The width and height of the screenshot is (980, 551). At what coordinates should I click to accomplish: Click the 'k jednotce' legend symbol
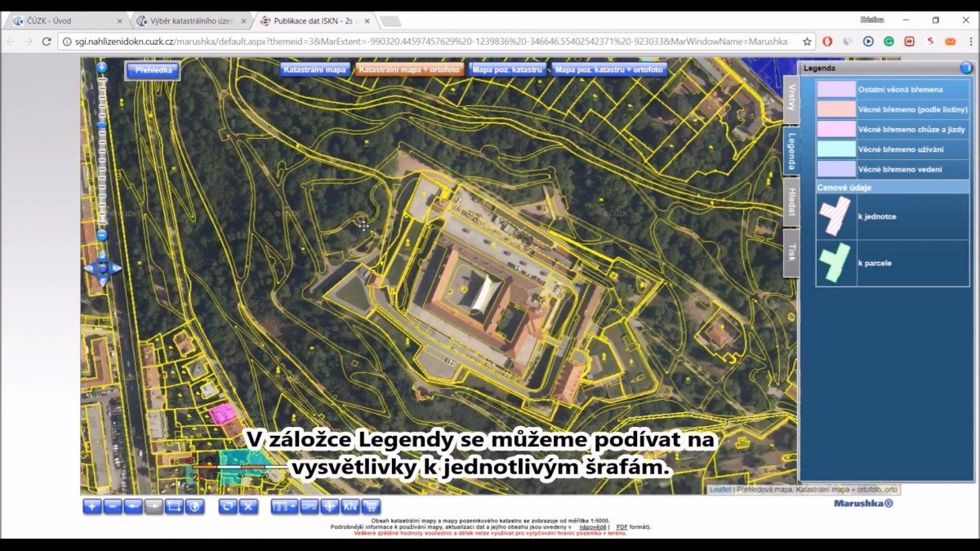point(835,217)
